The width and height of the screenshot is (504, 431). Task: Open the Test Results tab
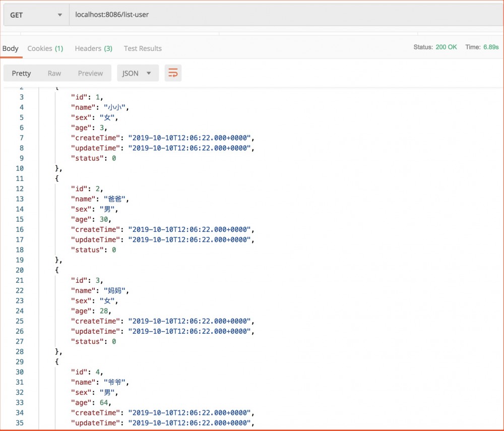click(x=143, y=48)
